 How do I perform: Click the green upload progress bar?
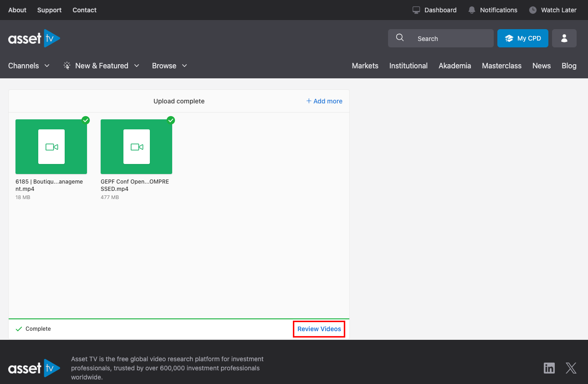pyautogui.click(x=179, y=319)
